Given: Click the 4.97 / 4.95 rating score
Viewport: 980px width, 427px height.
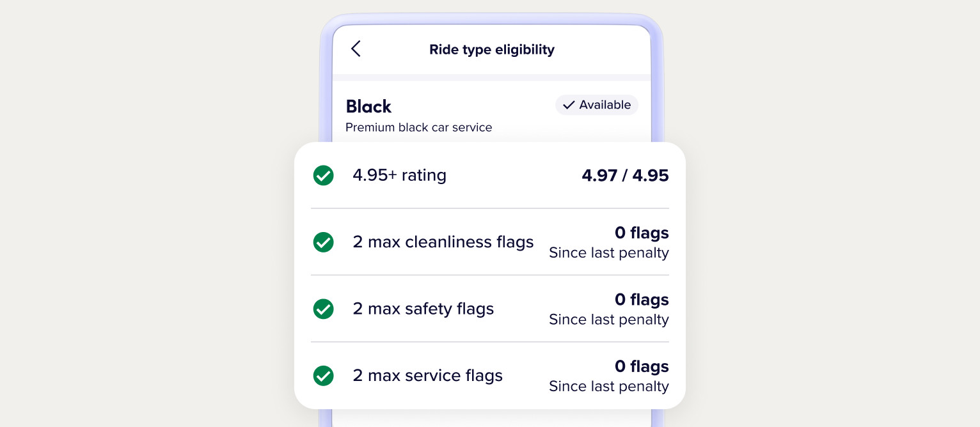Looking at the screenshot, I should (x=625, y=175).
